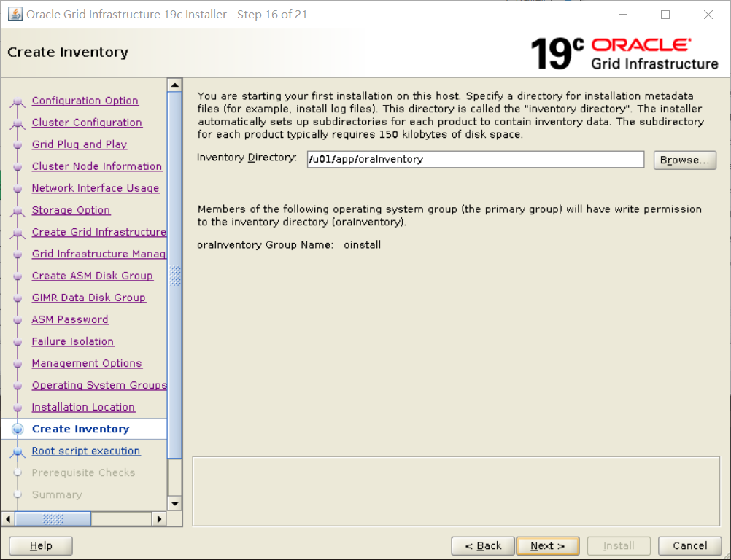Viewport: 731px width, 560px height.
Task: Open Create ASM Disk Group step
Action: [93, 276]
